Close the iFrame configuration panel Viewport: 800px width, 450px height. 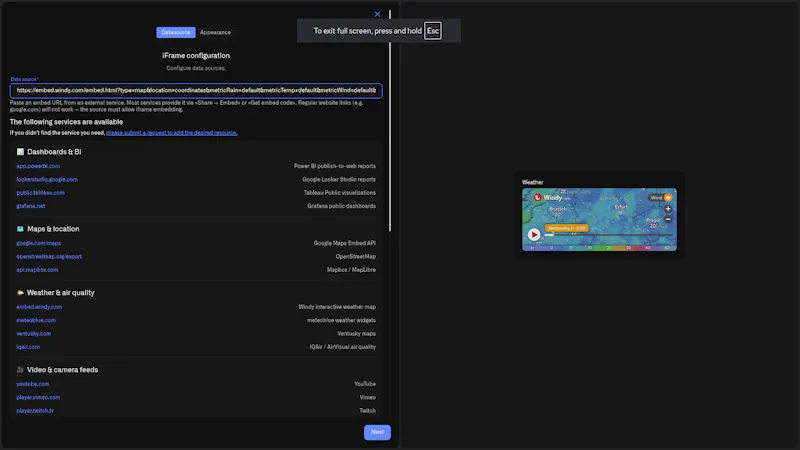377,14
